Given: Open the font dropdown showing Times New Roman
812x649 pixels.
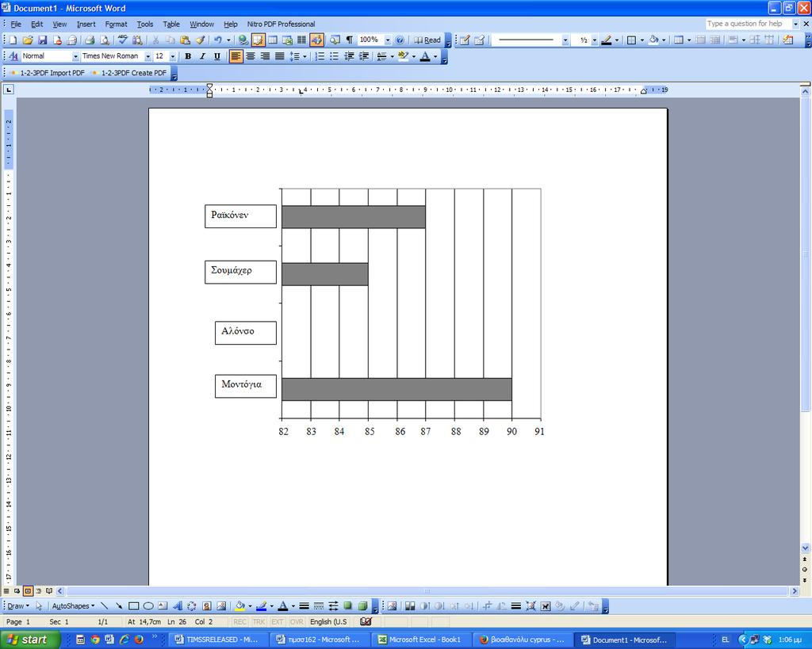Looking at the screenshot, I should coord(148,56).
